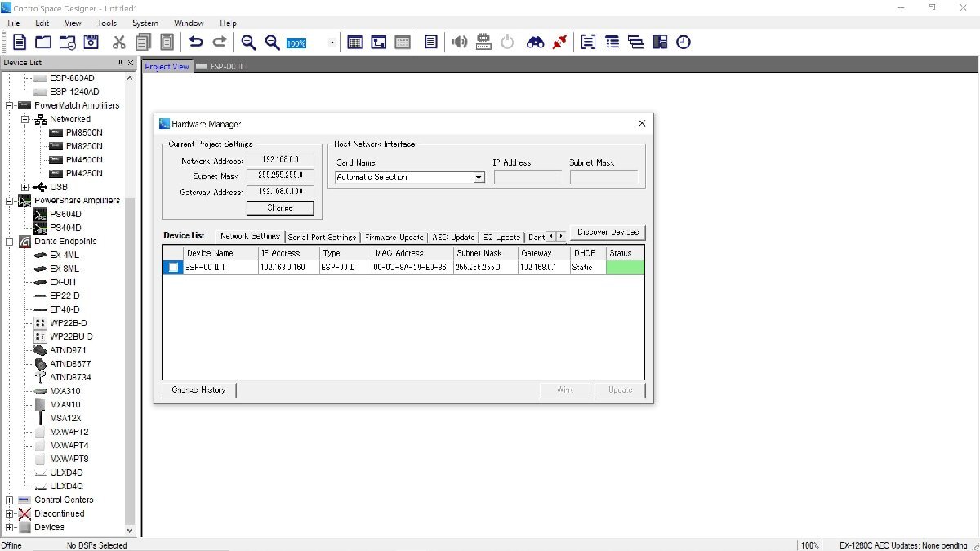The height and width of the screenshot is (551, 980).
Task: Click the red X Discontinued icon
Action: (24, 513)
